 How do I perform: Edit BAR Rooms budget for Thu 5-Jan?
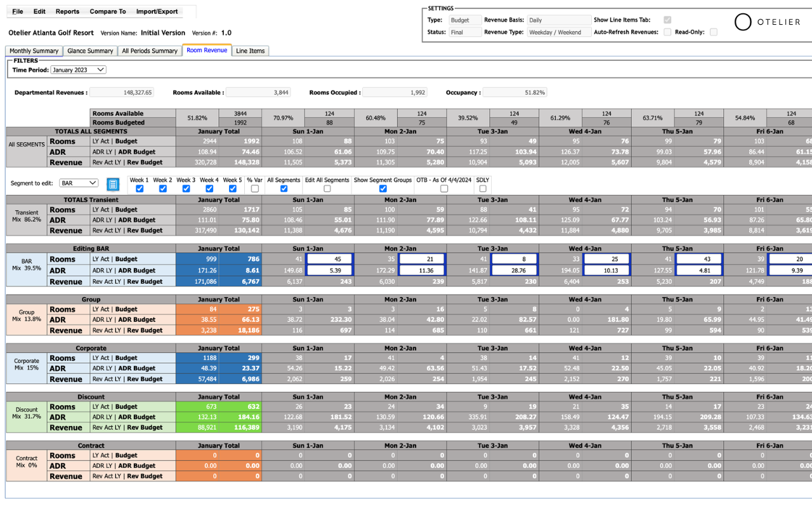pos(699,259)
